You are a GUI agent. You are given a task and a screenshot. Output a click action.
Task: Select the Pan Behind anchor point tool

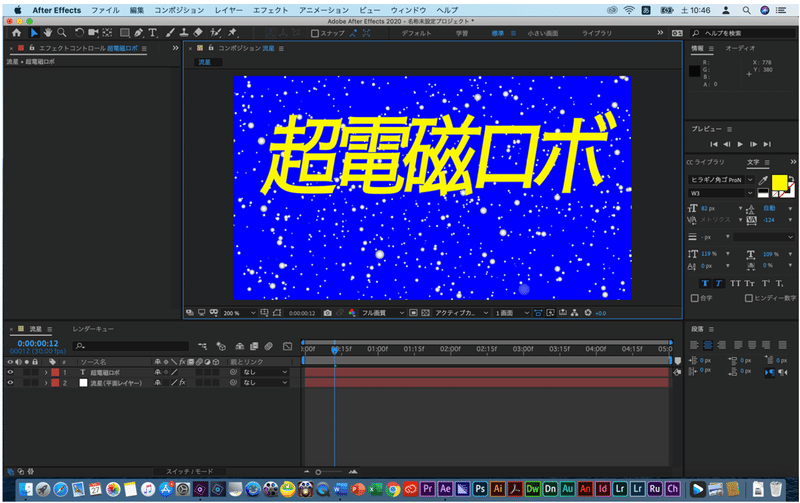pyautogui.click(x=107, y=33)
